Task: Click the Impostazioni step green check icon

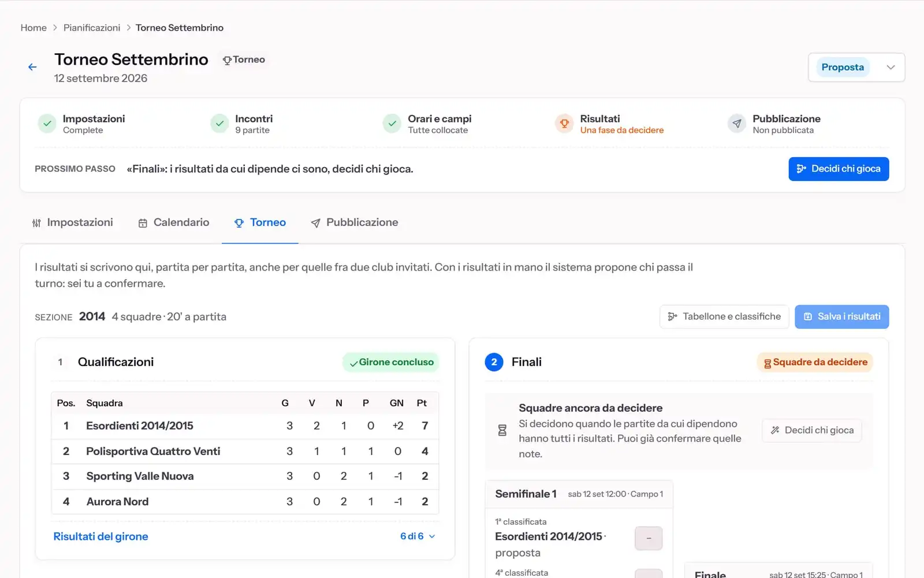Action: click(47, 123)
